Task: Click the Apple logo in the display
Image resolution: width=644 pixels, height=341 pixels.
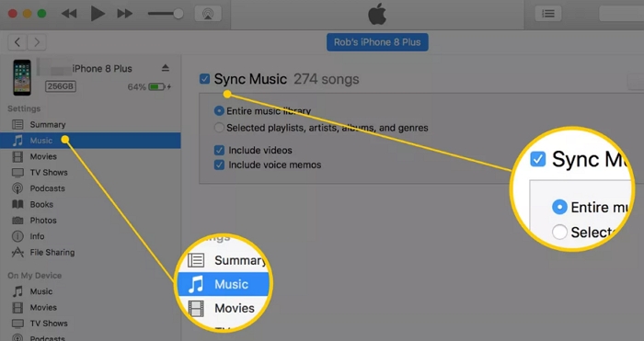Action: point(377,15)
